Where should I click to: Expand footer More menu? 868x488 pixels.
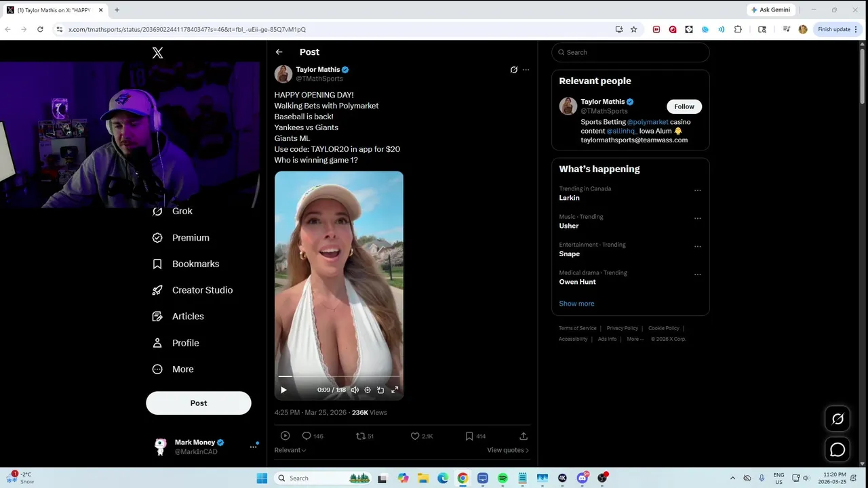click(x=635, y=339)
